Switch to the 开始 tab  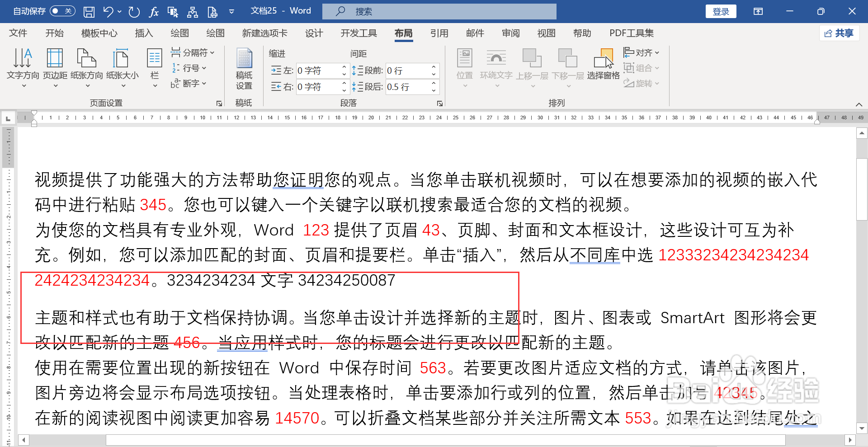(x=54, y=33)
